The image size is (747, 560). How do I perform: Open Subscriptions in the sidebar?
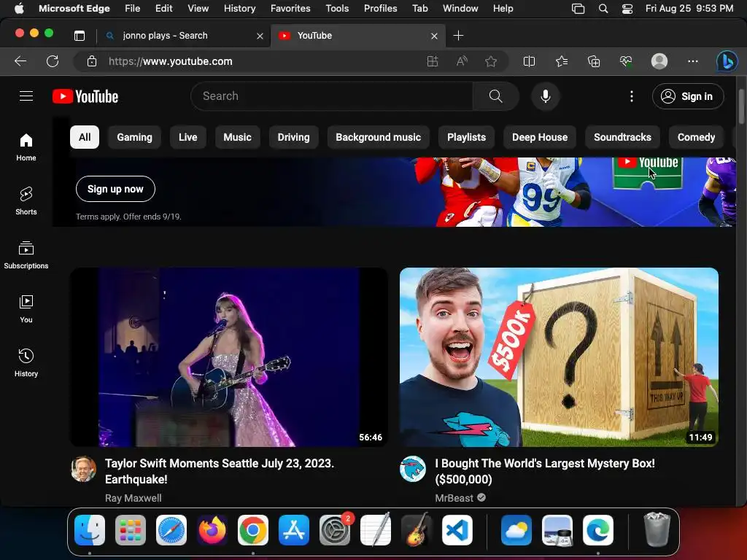26,254
